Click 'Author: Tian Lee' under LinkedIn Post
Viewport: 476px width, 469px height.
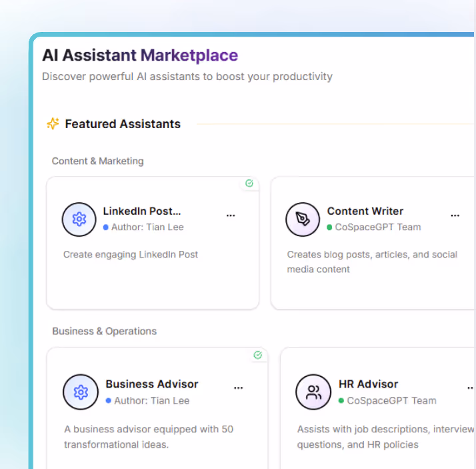coord(147,227)
